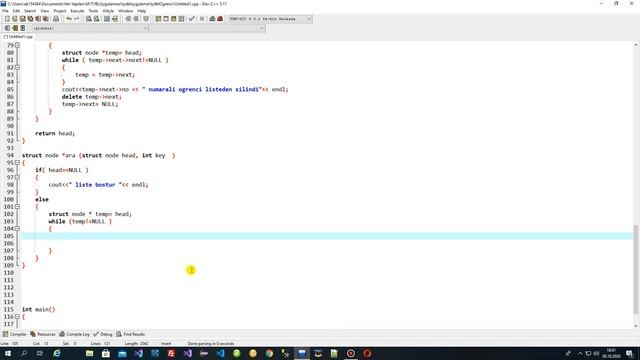This screenshot has width=640, height=360.
Task: Click the Print toolbar icon
Action: (56, 19)
